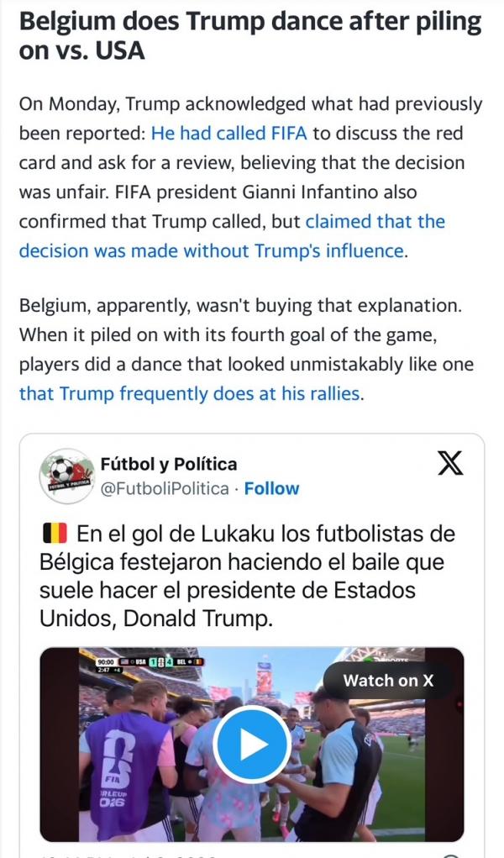Image resolution: width=504 pixels, height=858 pixels.
Task: Open the "He had called FIFA" link
Action: tap(228, 133)
